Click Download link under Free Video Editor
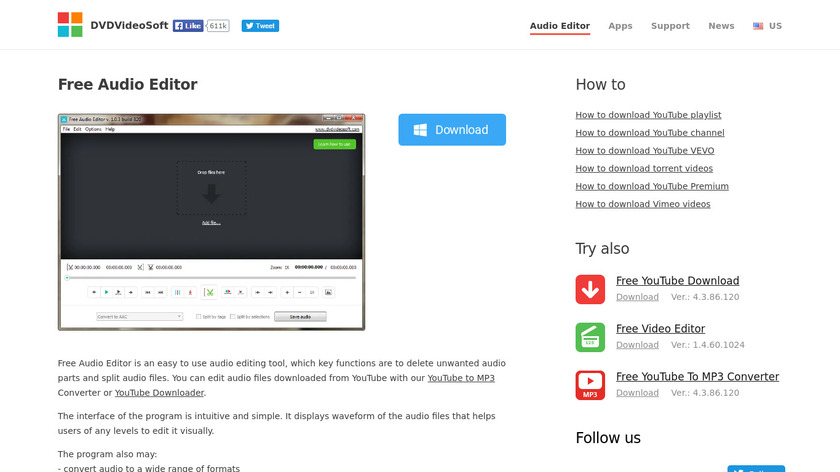The width and height of the screenshot is (840, 472). point(638,345)
